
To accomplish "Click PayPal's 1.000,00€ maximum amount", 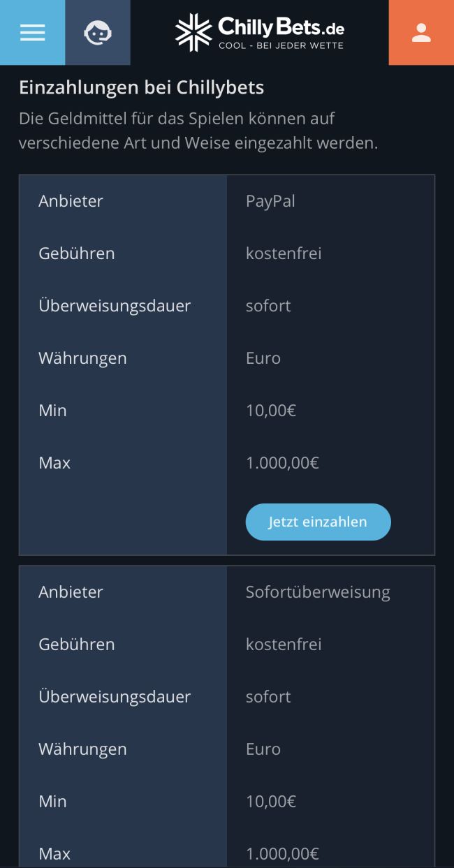I will pos(282,463).
